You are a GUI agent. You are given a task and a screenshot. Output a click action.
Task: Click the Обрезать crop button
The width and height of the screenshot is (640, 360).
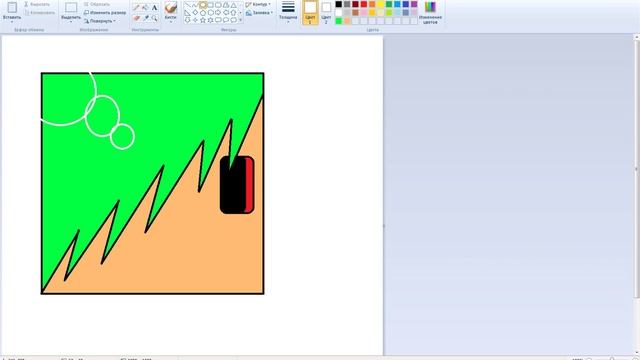tap(97, 4)
